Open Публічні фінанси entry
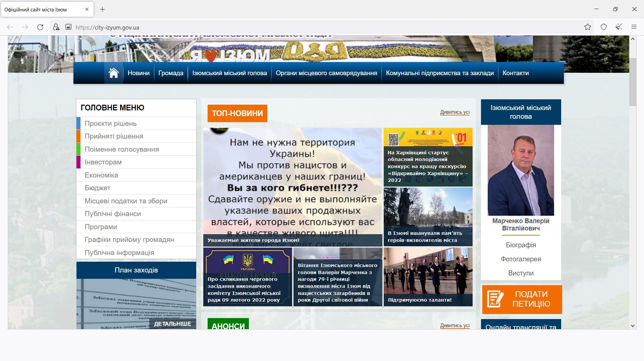 [x=136, y=214]
